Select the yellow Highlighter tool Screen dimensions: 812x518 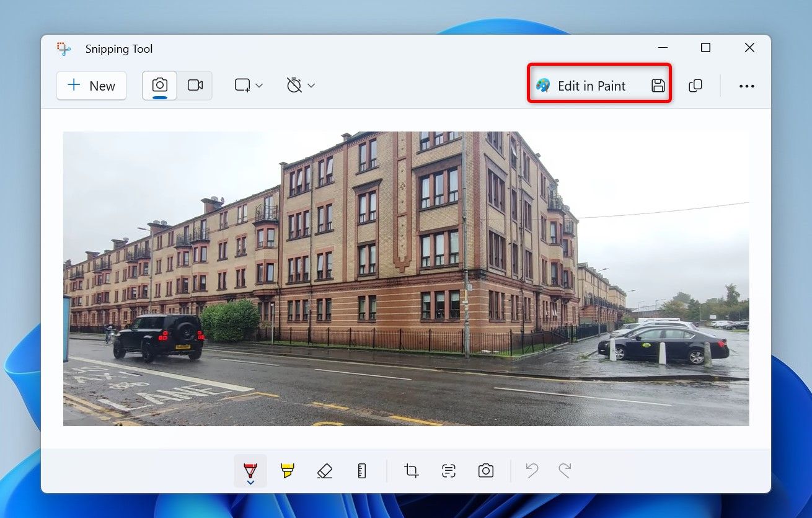pyautogui.click(x=287, y=471)
